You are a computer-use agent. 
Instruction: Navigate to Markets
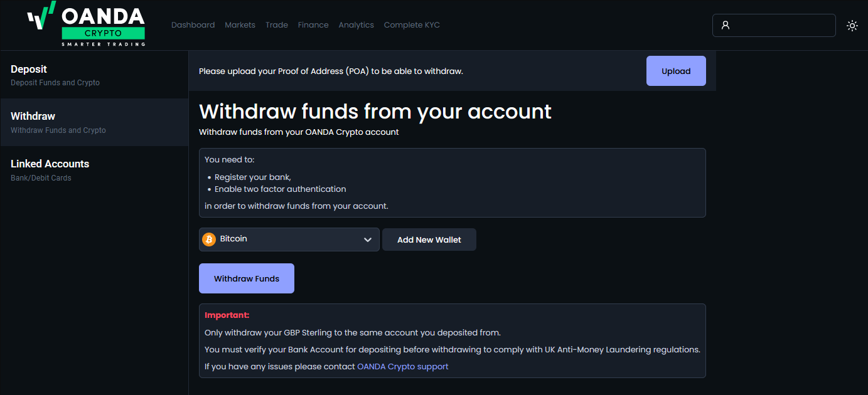click(x=240, y=25)
